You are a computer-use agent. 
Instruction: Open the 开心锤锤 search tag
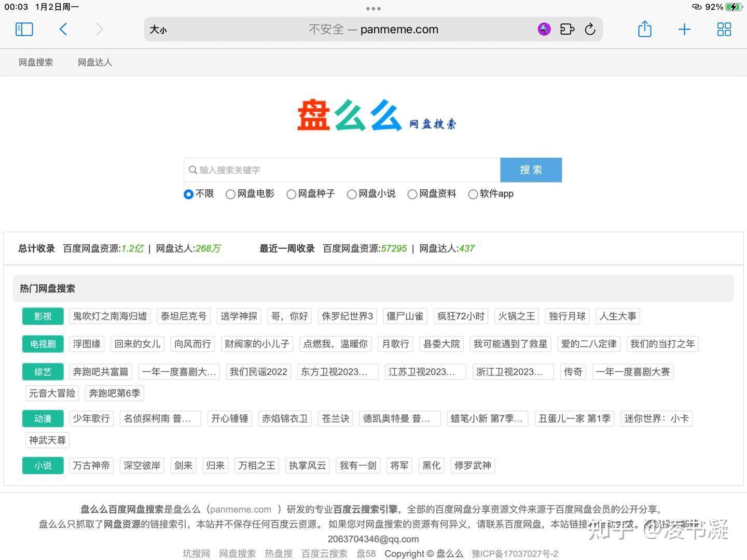coord(230,418)
